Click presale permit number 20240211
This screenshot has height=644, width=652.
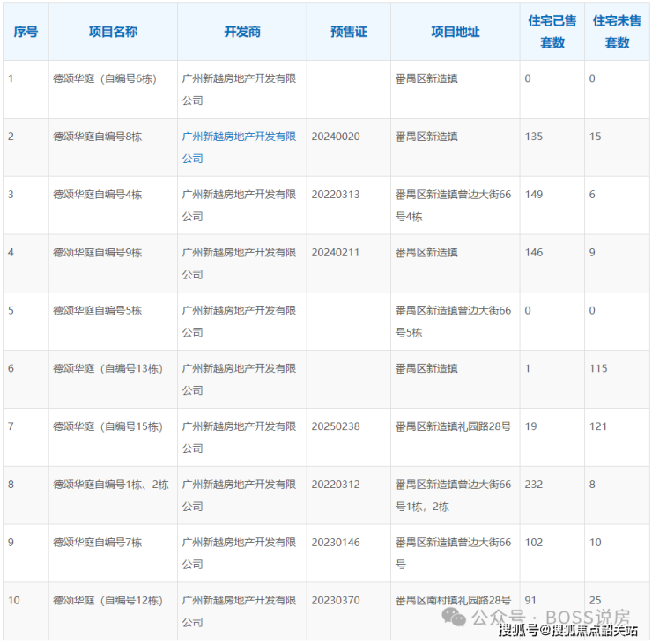coord(336,253)
